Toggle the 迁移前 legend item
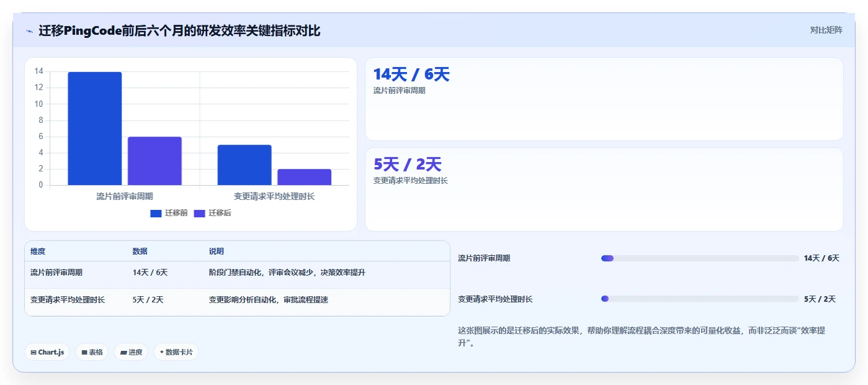 click(x=169, y=213)
